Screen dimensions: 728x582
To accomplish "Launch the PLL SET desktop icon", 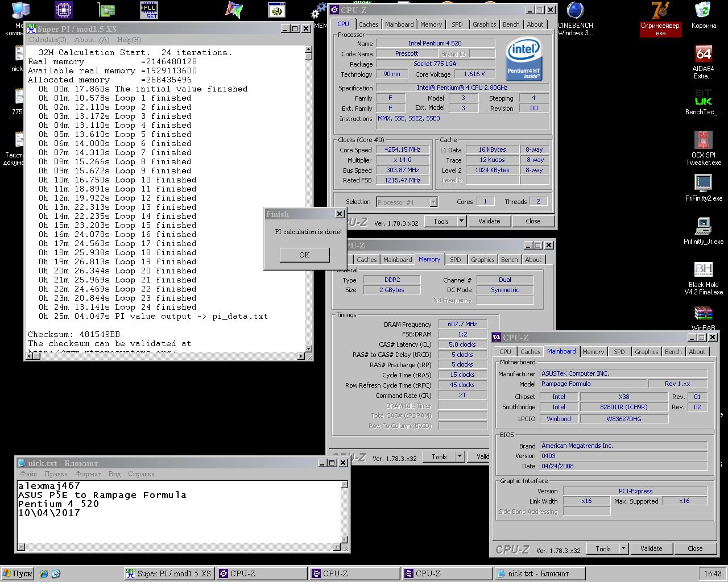I will pos(149,10).
